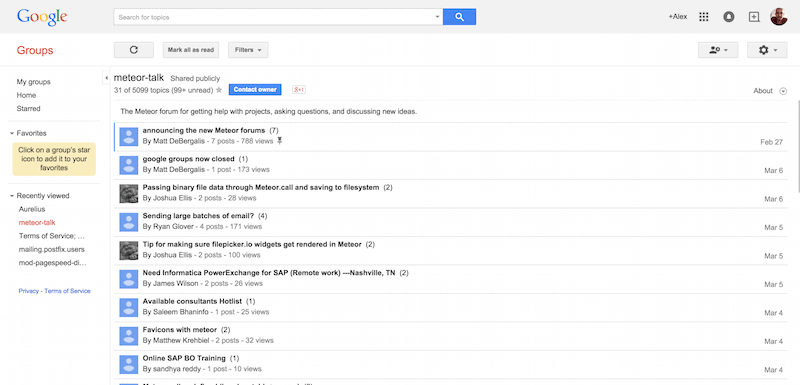The height and width of the screenshot is (385, 800).
Task: Open 'Online SAP BO Training' topic
Action: pyautogui.click(x=184, y=358)
